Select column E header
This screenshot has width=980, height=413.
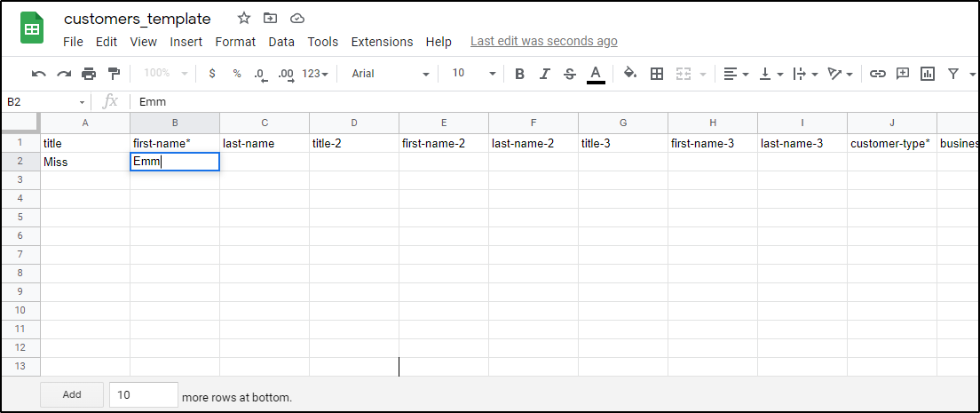tap(444, 123)
